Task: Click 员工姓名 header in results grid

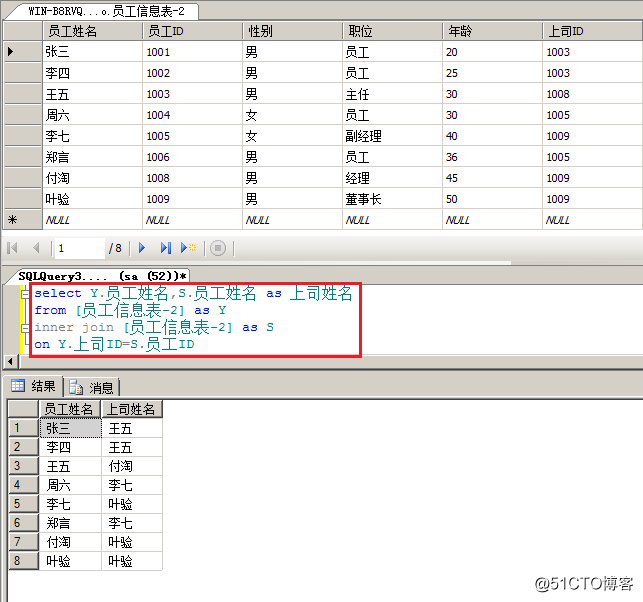Action: point(70,409)
